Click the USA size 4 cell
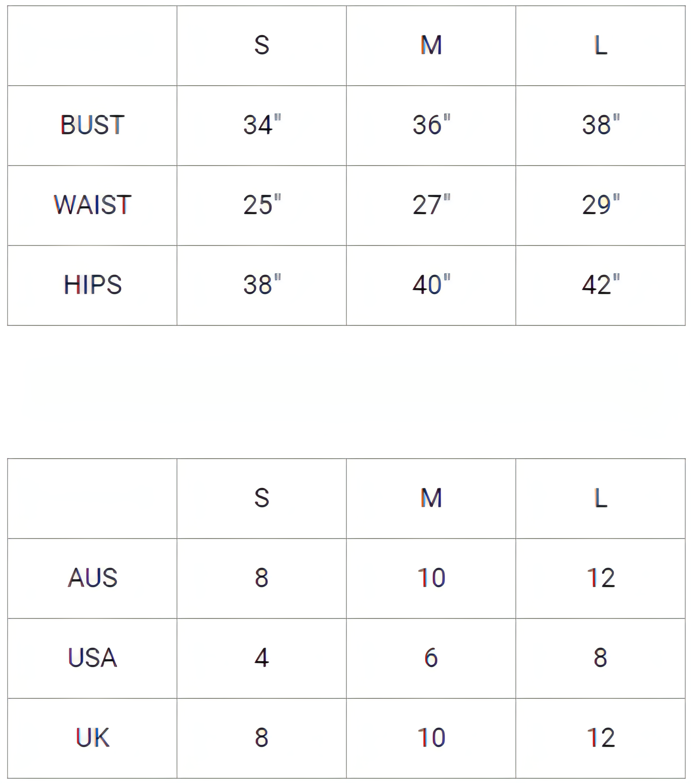Viewport: 691px width, 784px height. click(x=261, y=658)
